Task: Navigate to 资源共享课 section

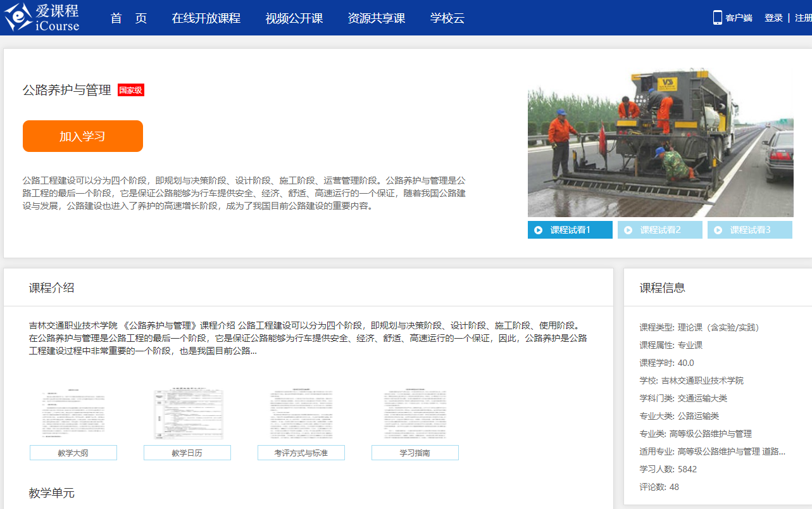Action: [x=376, y=18]
